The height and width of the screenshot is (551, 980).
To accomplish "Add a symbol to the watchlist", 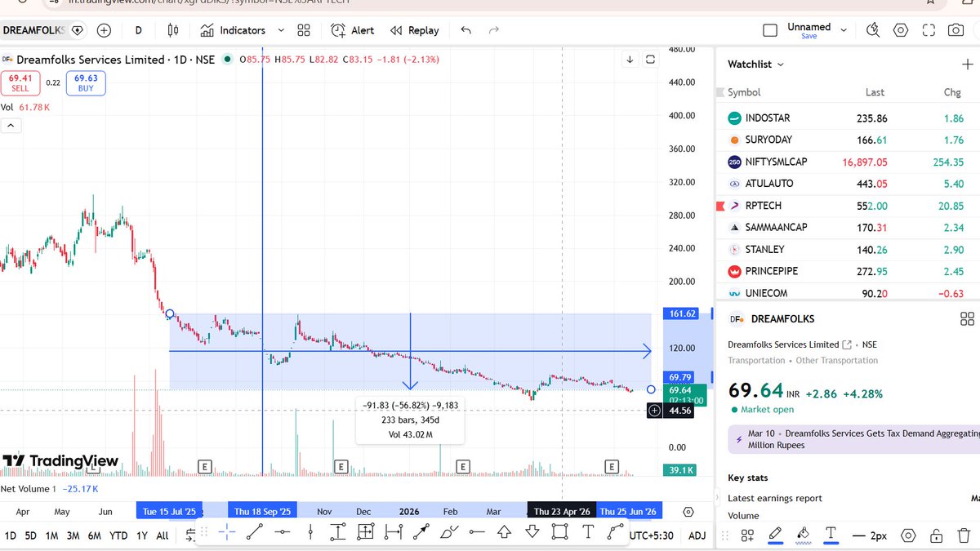I will tap(968, 64).
